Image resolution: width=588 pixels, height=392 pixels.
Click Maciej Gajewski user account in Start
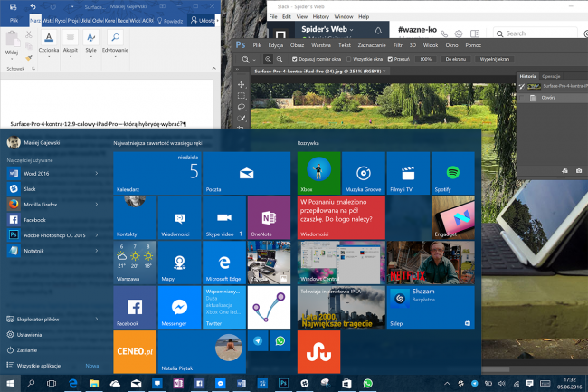pyautogui.click(x=33, y=142)
